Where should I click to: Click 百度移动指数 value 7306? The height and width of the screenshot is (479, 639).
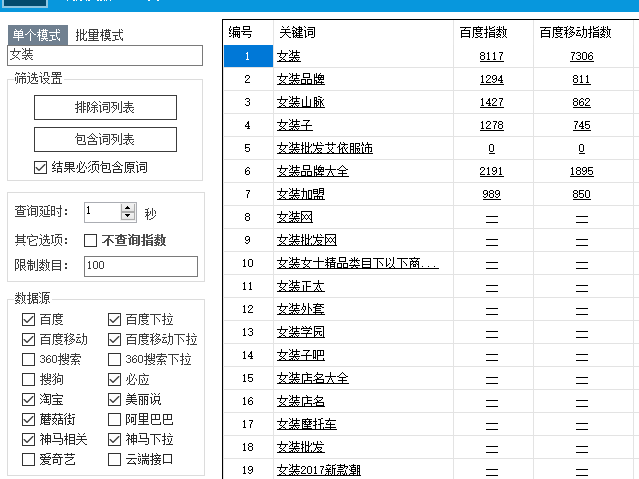pos(582,56)
